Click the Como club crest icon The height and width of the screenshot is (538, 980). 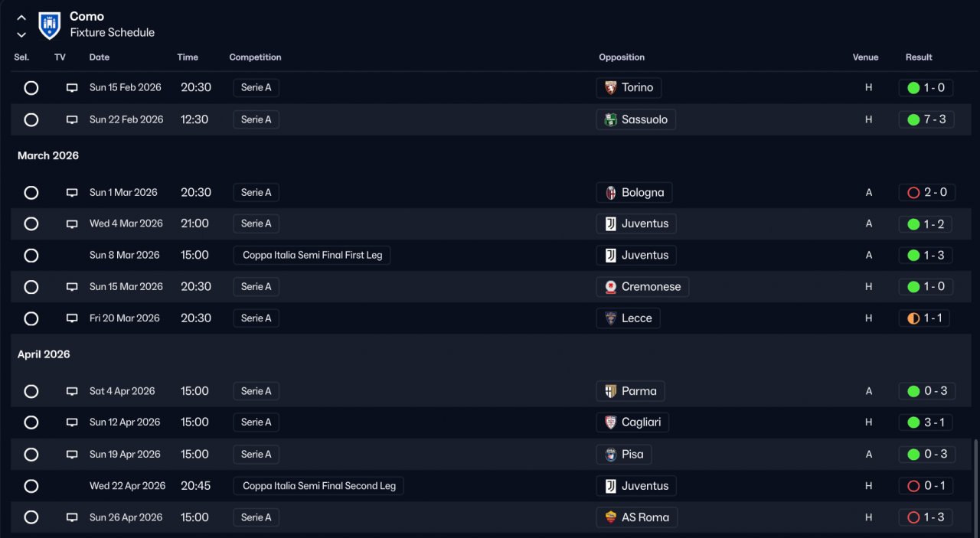49,24
